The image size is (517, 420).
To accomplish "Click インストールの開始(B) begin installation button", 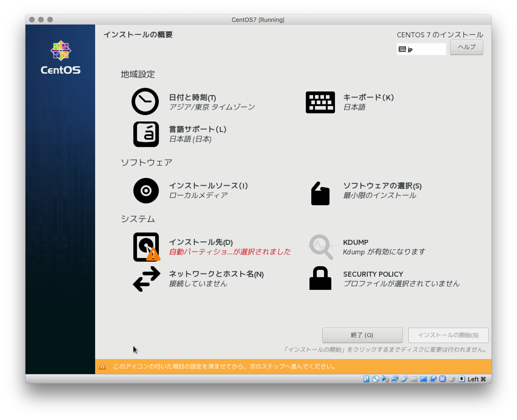I will point(448,335).
